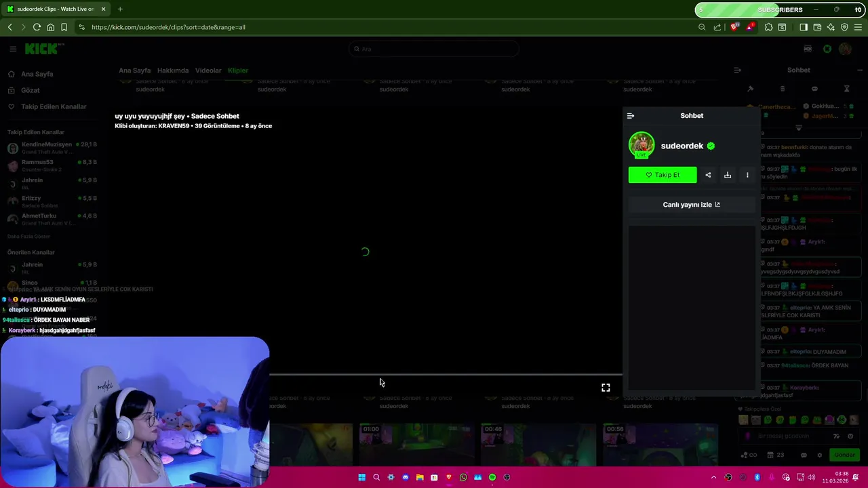
Task: Toggle the Kick sidebar hamburger menu
Action: tap(13, 49)
